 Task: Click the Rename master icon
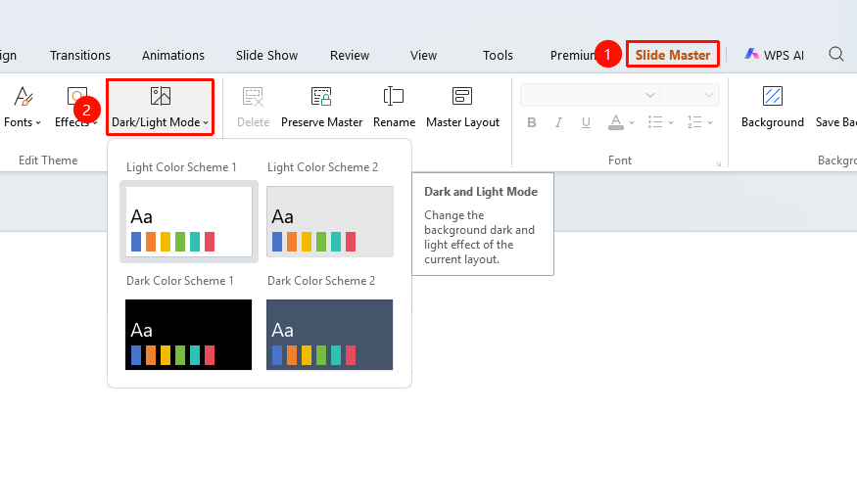click(394, 96)
